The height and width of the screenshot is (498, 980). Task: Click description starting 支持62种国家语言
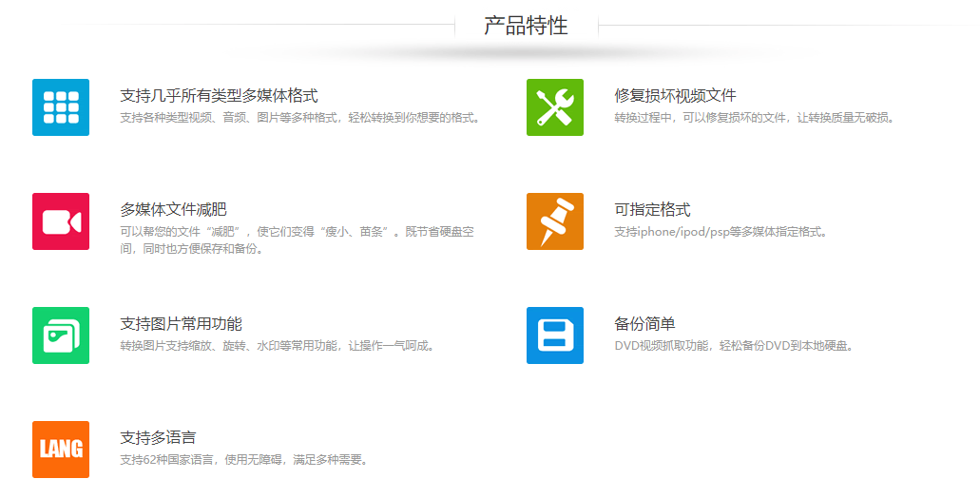click(x=243, y=460)
